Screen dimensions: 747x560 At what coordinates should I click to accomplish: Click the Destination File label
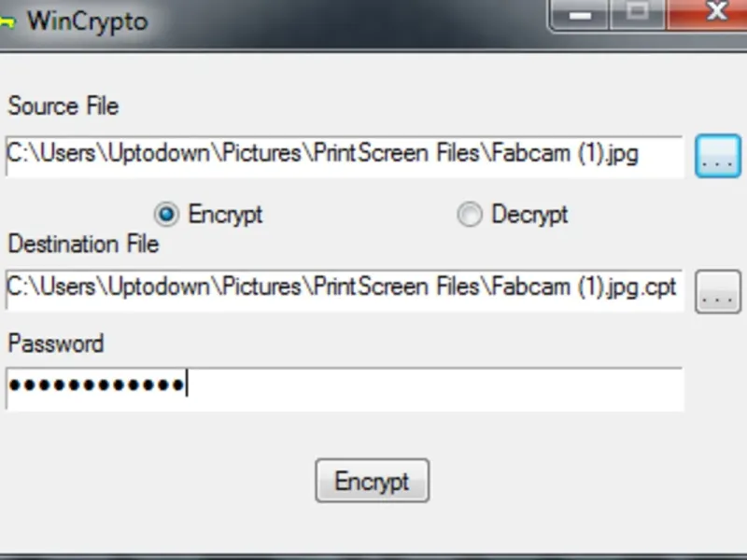(84, 245)
